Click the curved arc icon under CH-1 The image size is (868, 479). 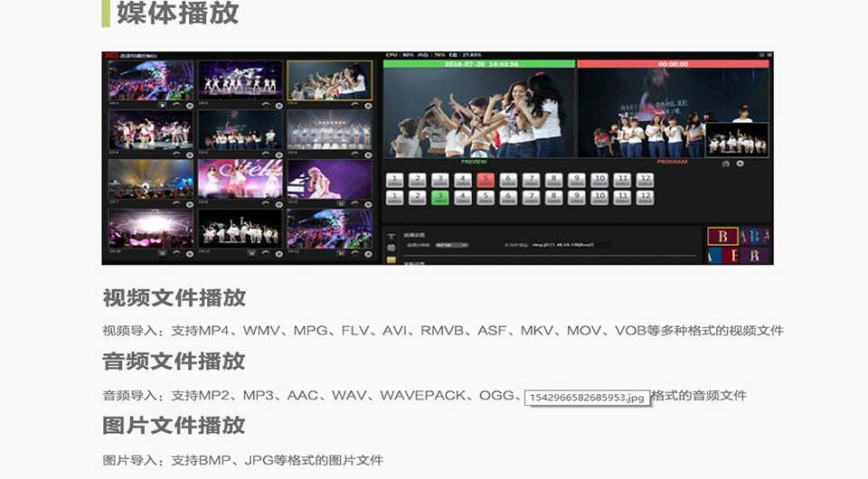click(176, 105)
